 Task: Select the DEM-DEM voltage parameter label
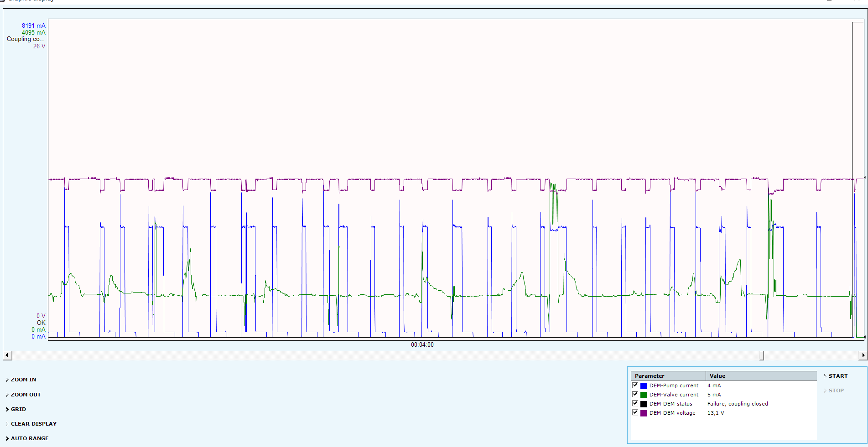pyautogui.click(x=672, y=413)
